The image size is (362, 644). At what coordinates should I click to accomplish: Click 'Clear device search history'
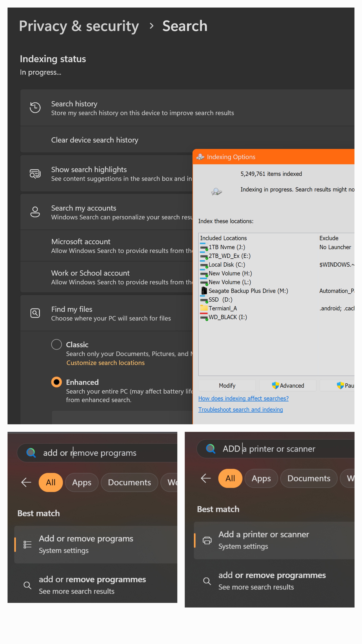pyautogui.click(x=95, y=140)
